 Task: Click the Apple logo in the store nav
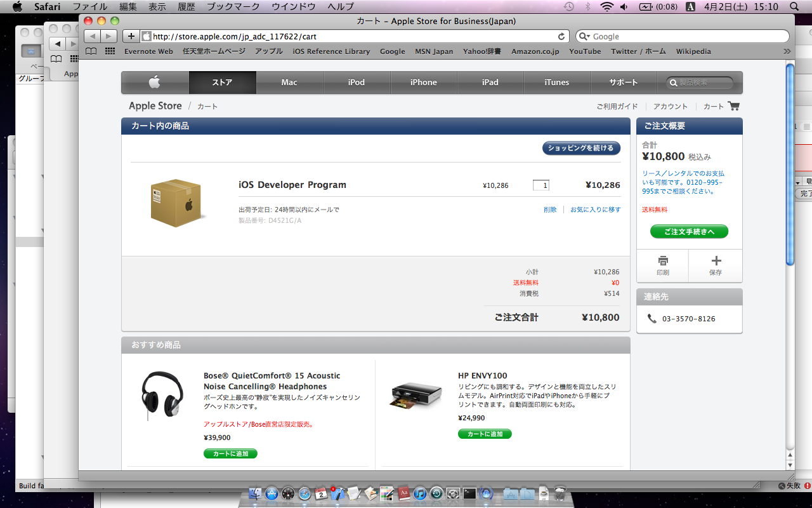click(155, 83)
